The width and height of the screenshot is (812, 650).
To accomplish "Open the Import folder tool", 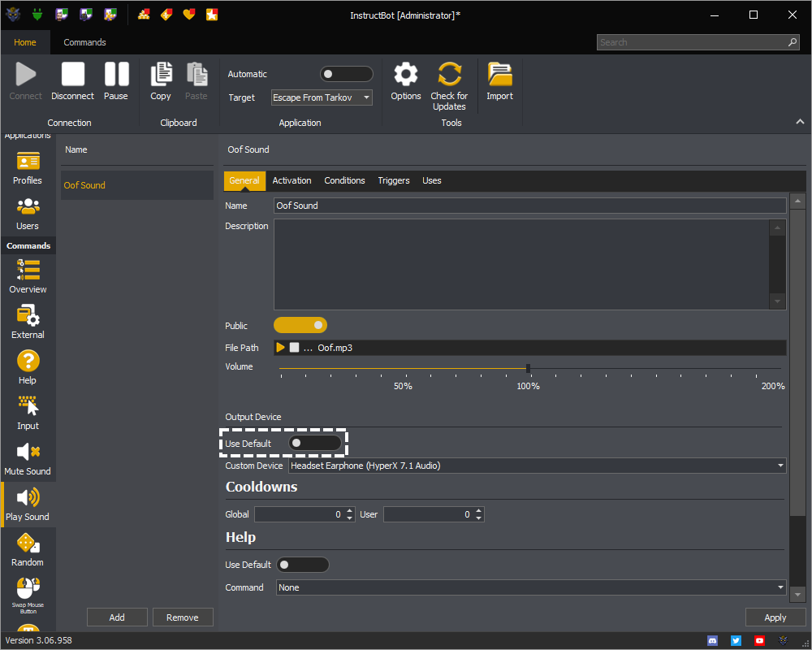I will point(499,81).
